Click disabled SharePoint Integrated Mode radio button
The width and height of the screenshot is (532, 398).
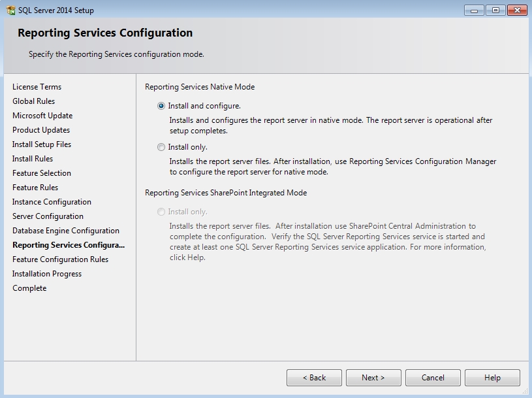161,212
